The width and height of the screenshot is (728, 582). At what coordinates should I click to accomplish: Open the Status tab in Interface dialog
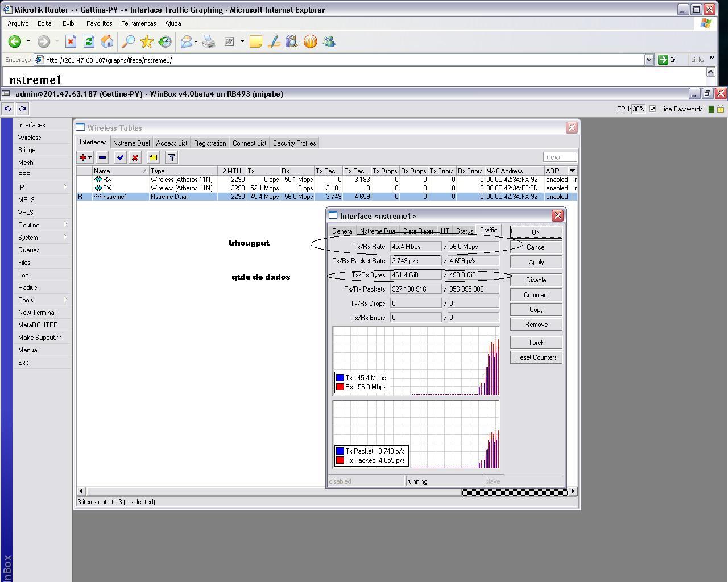click(x=464, y=231)
